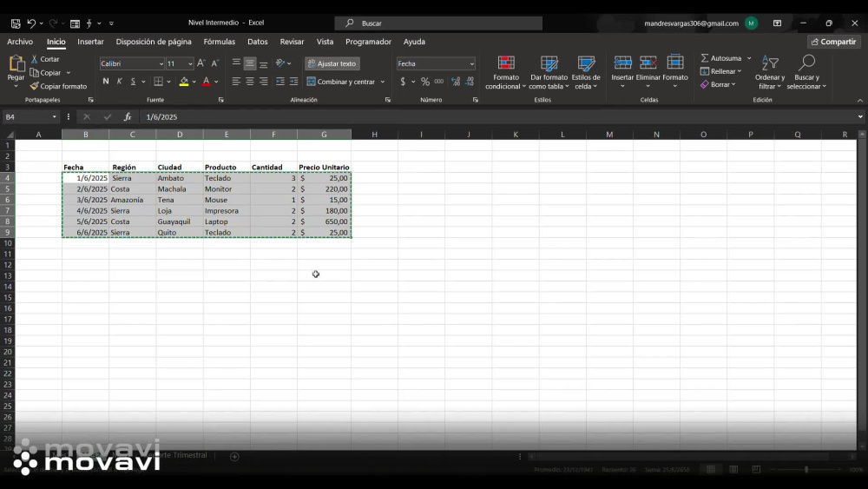Viewport: 868px width, 489px height.
Task: Toggle underline S formatting
Action: pyautogui.click(x=133, y=82)
